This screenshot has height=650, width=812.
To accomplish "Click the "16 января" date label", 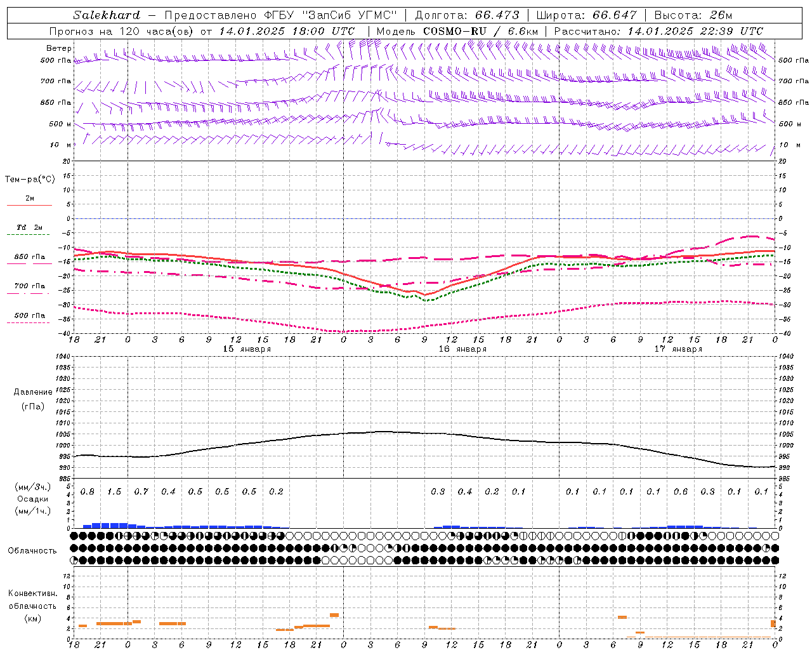I will click(x=462, y=349).
